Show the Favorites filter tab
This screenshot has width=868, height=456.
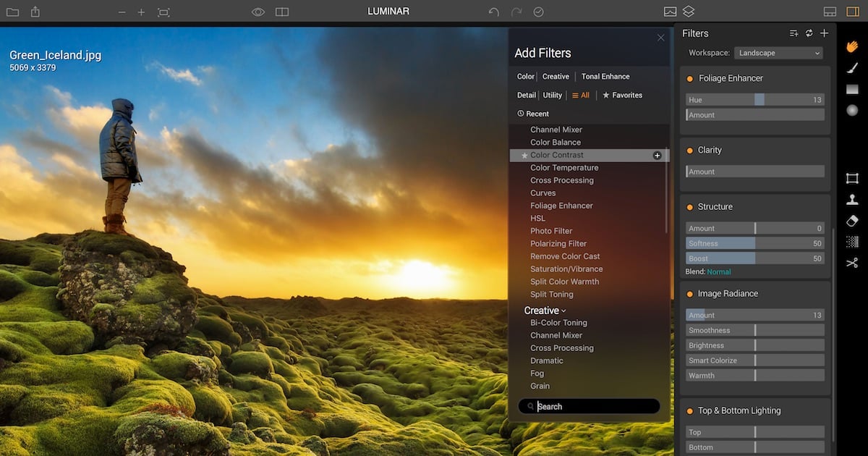(622, 96)
